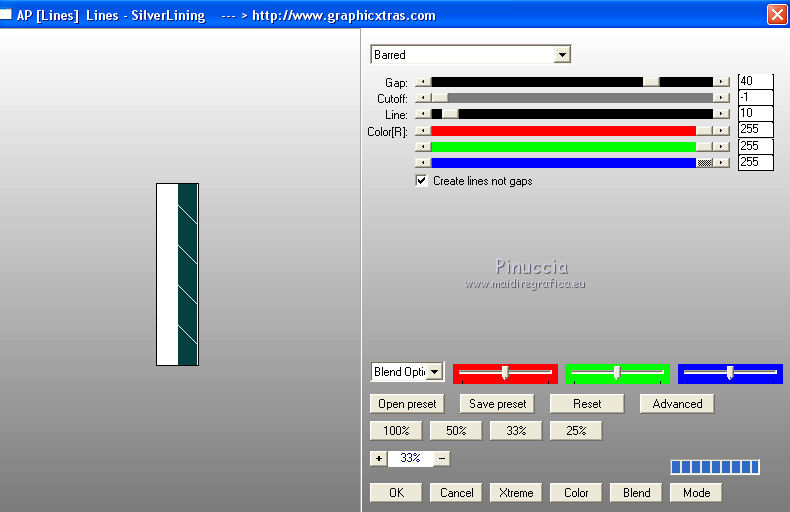This screenshot has height=512, width=790.
Task: Click the Gap slider thumb
Action: pos(651,82)
